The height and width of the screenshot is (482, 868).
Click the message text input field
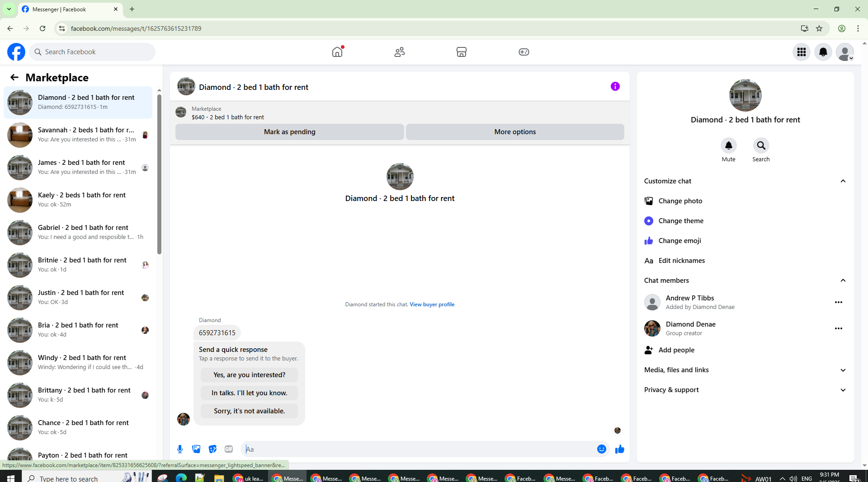tap(420, 449)
